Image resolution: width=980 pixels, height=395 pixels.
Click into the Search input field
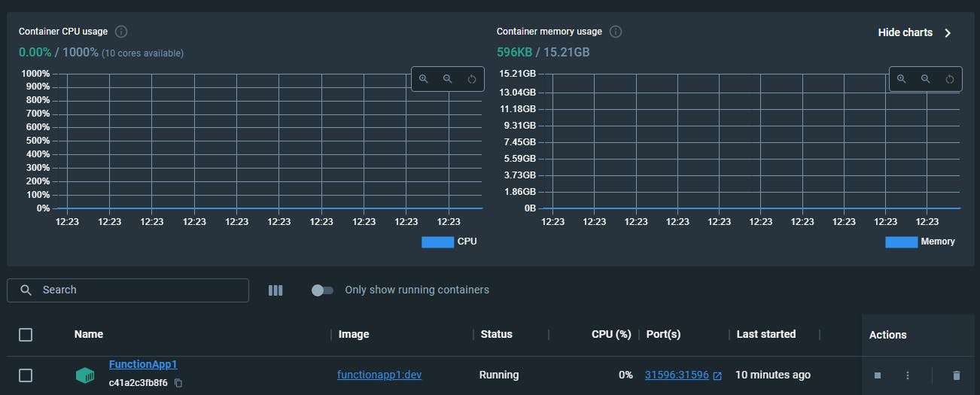coord(128,290)
